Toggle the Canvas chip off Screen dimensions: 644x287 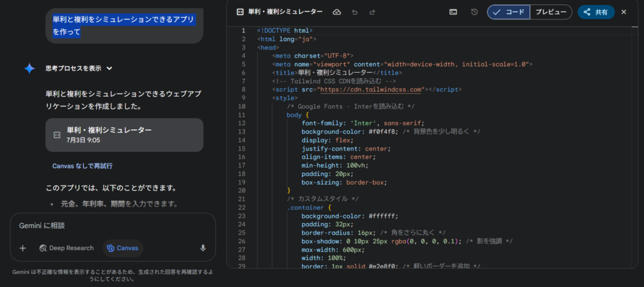pyautogui.click(x=123, y=248)
